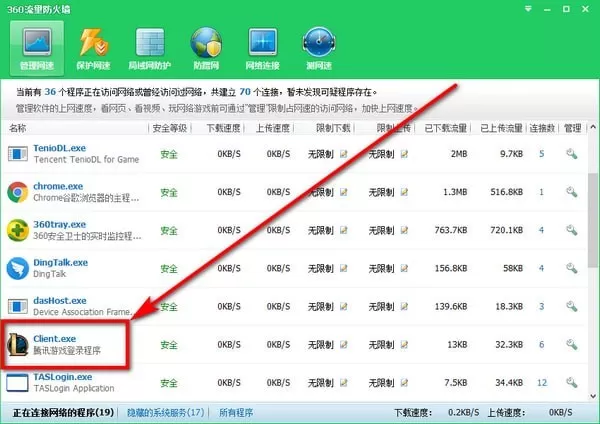Edit upload limit for 360tray.exe
This screenshot has height=424, width=600.
click(x=404, y=230)
